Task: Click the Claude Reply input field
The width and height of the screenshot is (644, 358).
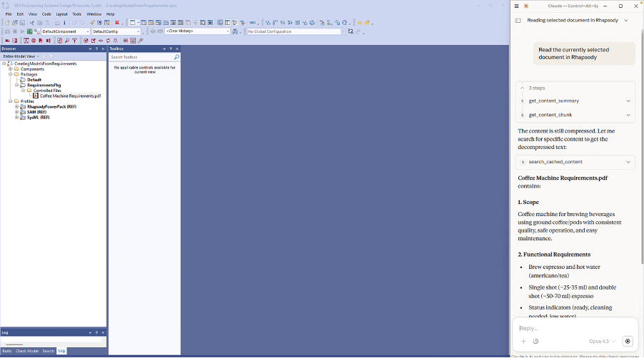Action: pyautogui.click(x=575, y=329)
